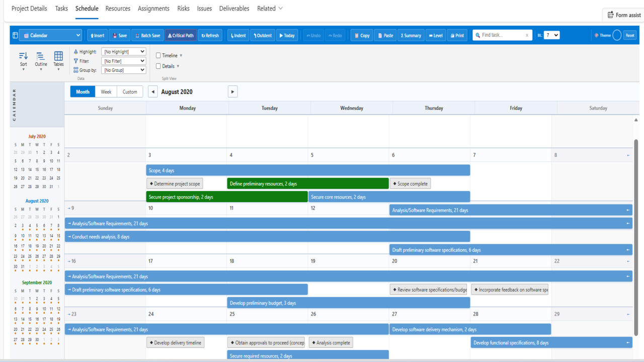Click the Batch Save button
This screenshot has height=362, width=644.
(147, 36)
